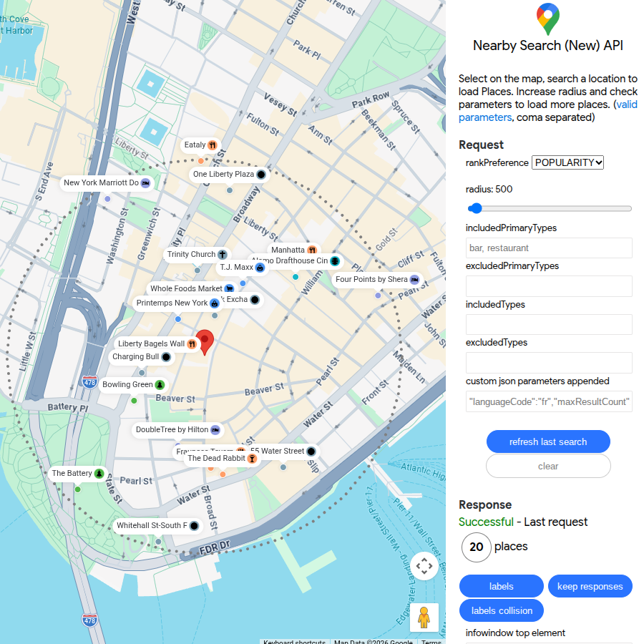Viewport: 644px width, 644px height.
Task: Open the map Terms link
Action: pos(431,642)
